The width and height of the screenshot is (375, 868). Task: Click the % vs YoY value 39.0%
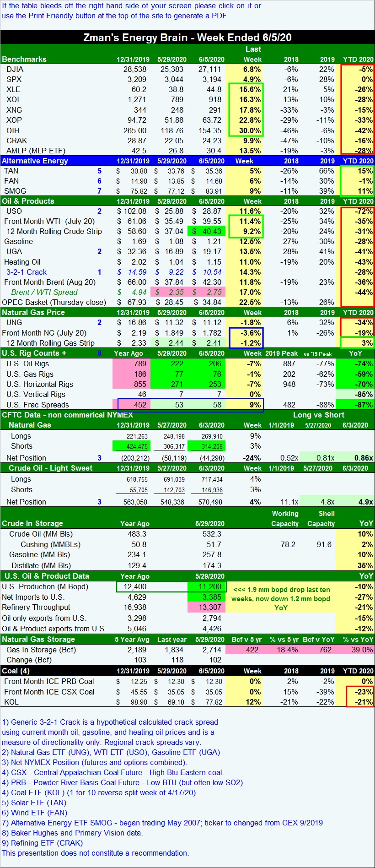coord(362,650)
